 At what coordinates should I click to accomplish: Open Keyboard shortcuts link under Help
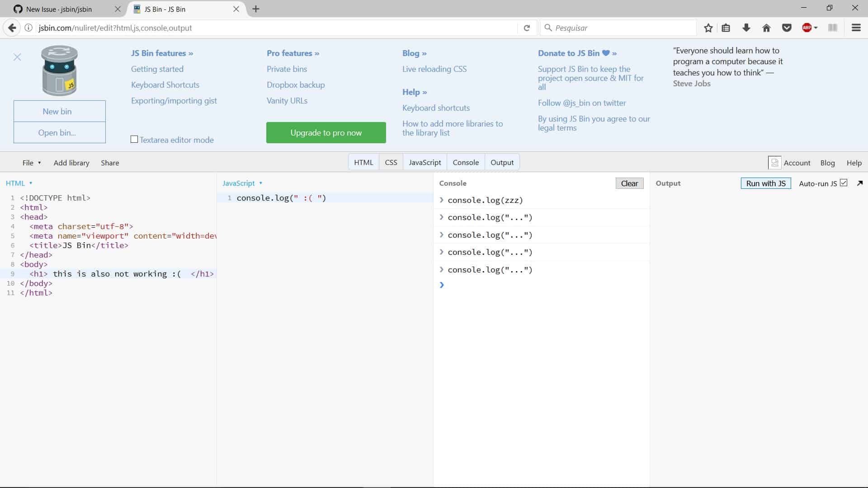[x=436, y=108]
